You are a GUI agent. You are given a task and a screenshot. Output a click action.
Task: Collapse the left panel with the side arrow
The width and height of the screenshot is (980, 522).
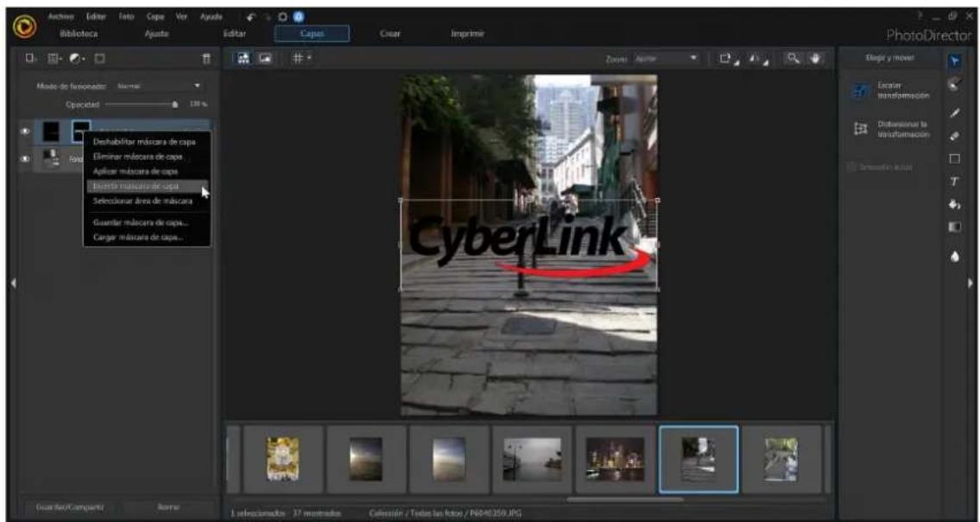[13, 283]
